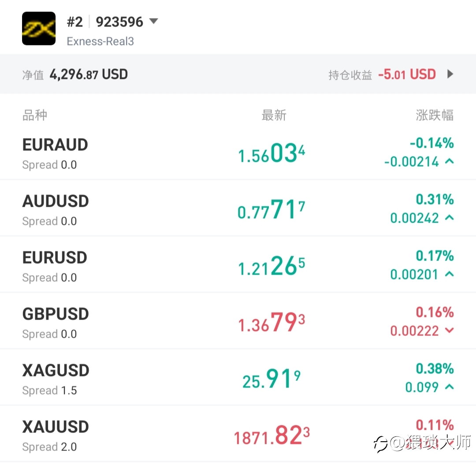Select the AUDUSD symbol name

coord(56,201)
